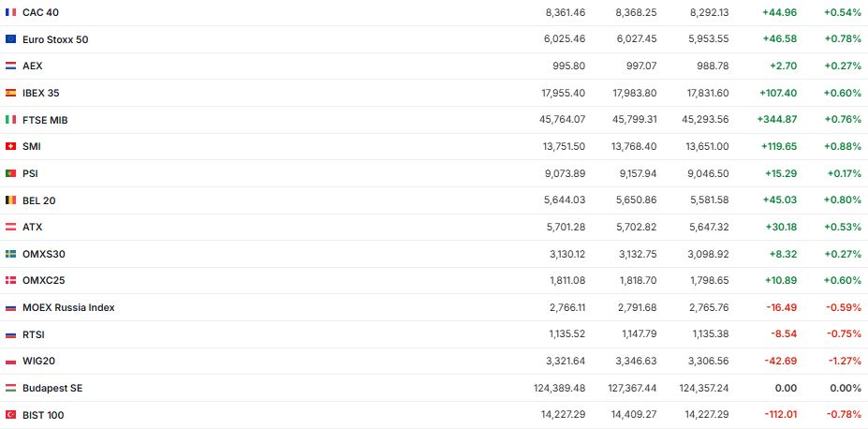Image resolution: width=868 pixels, height=429 pixels.
Task: Click the Belgium flag icon beside BEL 20
Action: pyautogui.click(x=10, y=200)
